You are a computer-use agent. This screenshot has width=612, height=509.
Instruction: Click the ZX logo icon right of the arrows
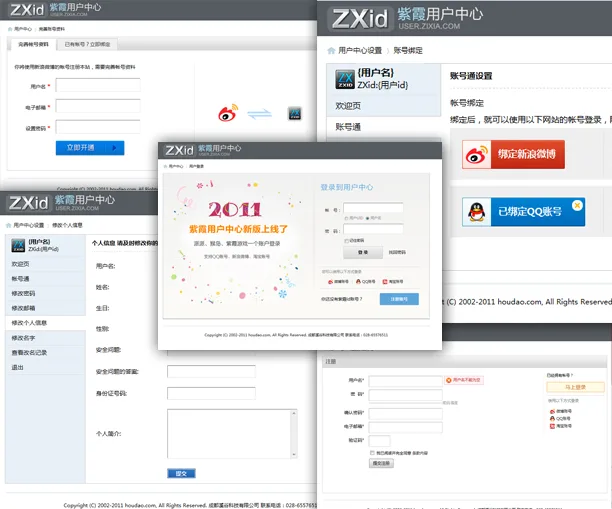(295, 113)
